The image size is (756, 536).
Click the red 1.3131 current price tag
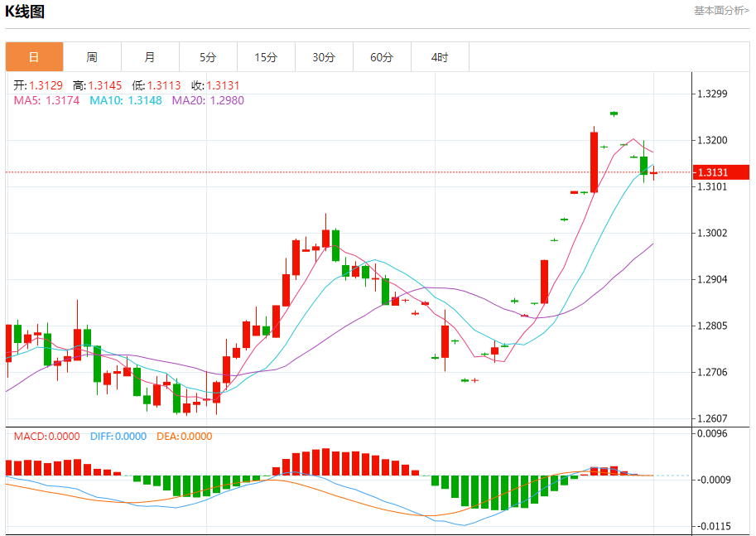tap(720, 172)
